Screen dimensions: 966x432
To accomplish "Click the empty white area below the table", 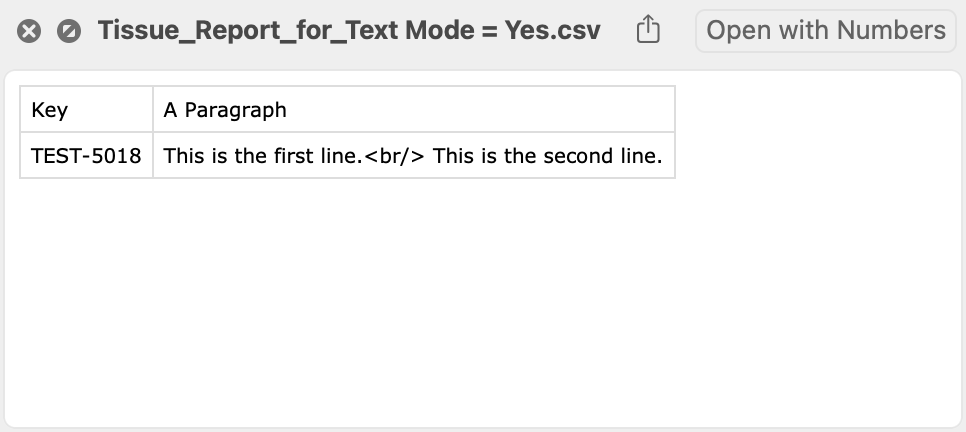I will pos(480,300).
